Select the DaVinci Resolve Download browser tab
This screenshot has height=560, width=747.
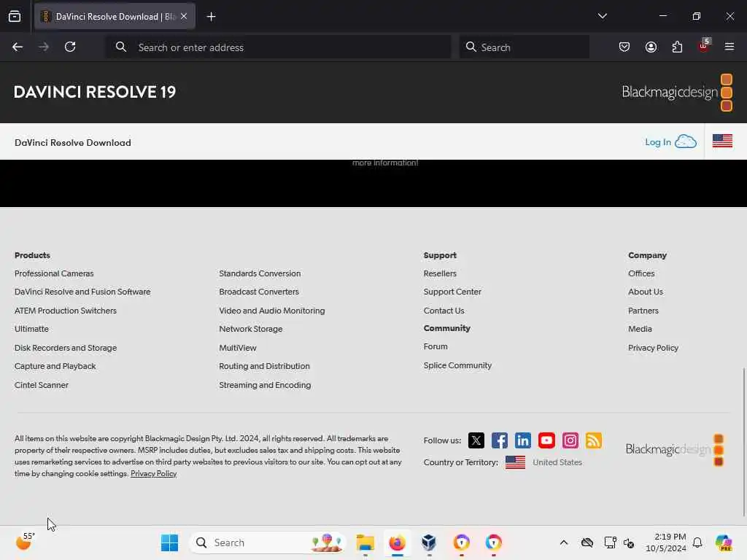(115, 17)
